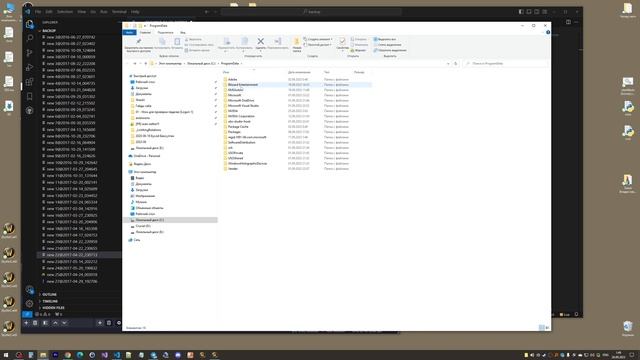Open the Manage gear in VS Code activity bar

[29, 304]
